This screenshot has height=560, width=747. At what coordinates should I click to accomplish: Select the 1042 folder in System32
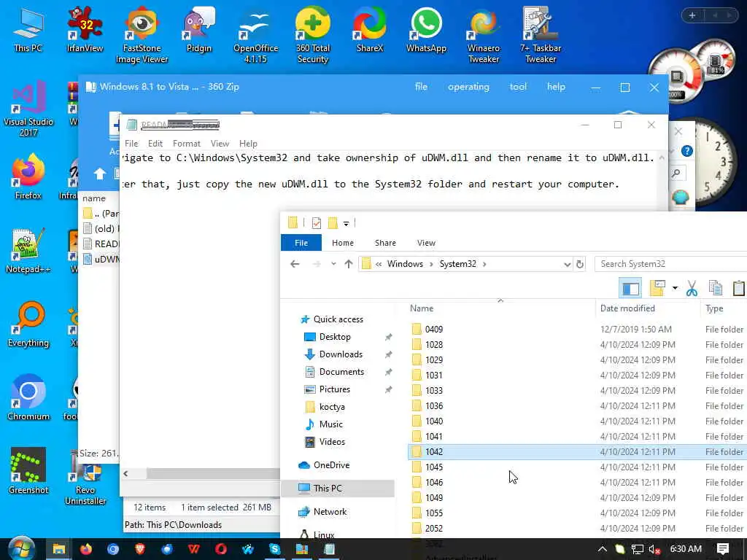coord(578,451)
